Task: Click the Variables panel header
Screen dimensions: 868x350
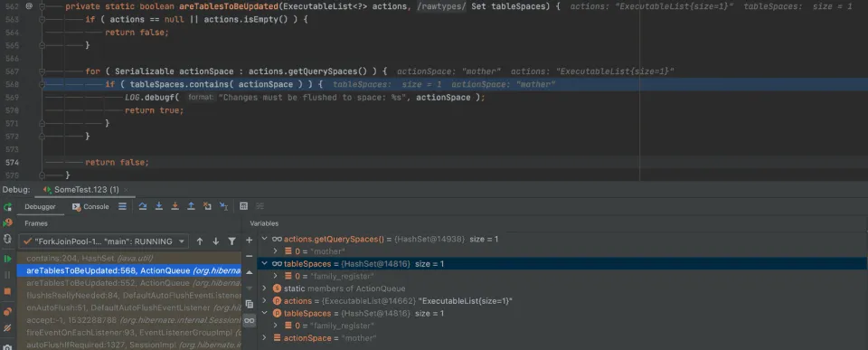Action: pos(264,223)
